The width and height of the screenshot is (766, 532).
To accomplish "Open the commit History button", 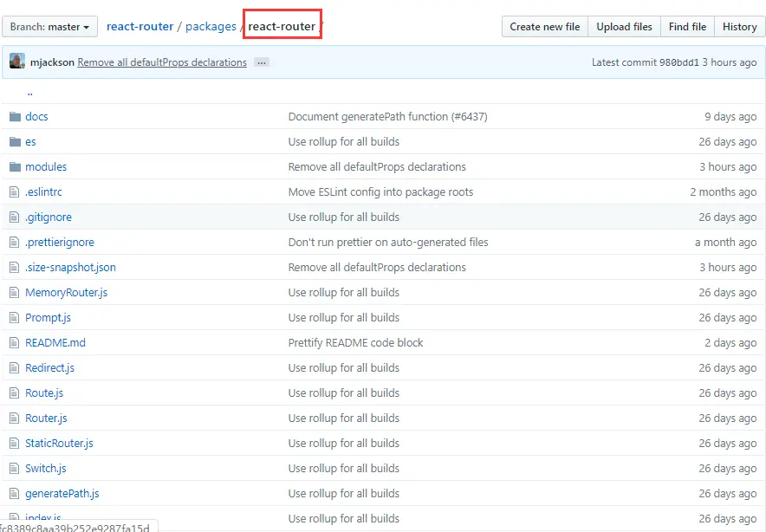I will click(740, 26).
